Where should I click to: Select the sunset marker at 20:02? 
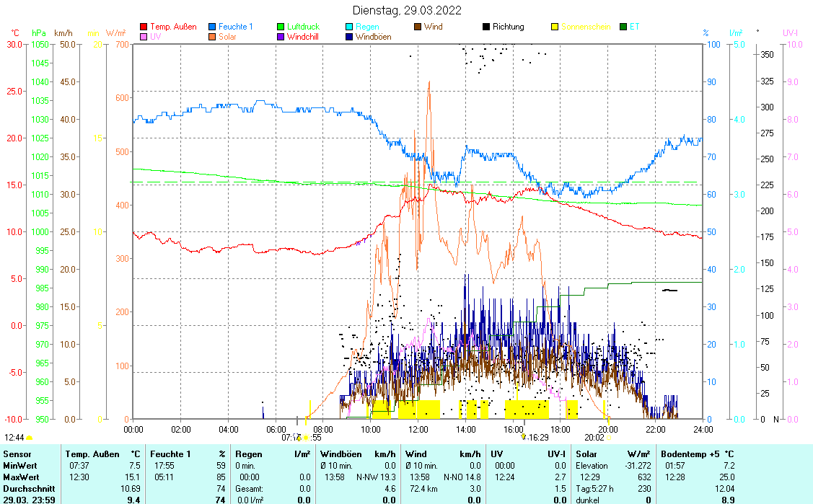[608, 437]
